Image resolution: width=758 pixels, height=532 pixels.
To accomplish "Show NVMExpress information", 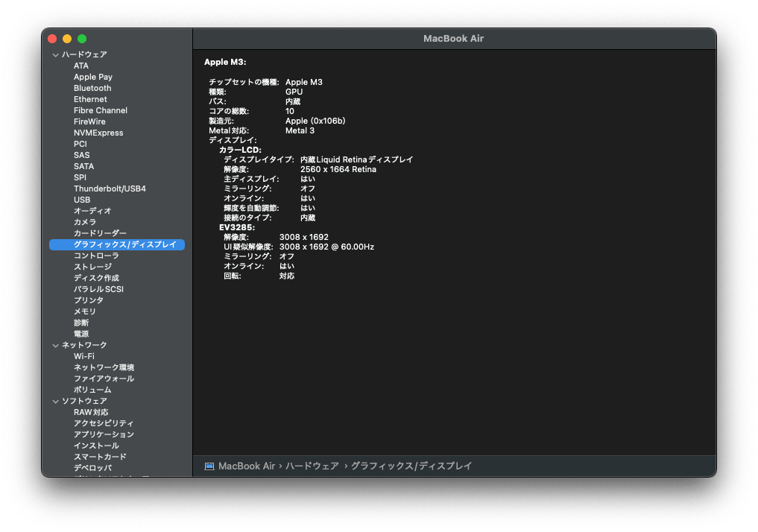I will 98,133.
